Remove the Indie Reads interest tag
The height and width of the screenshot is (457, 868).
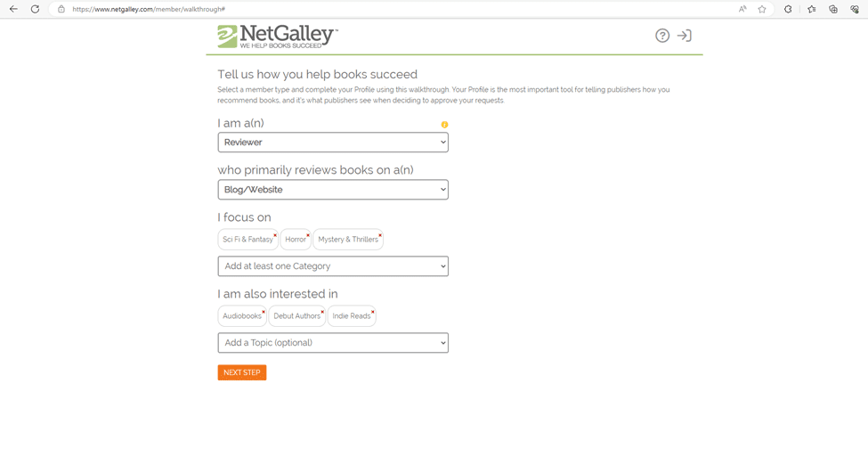click(x=373, y=311)
